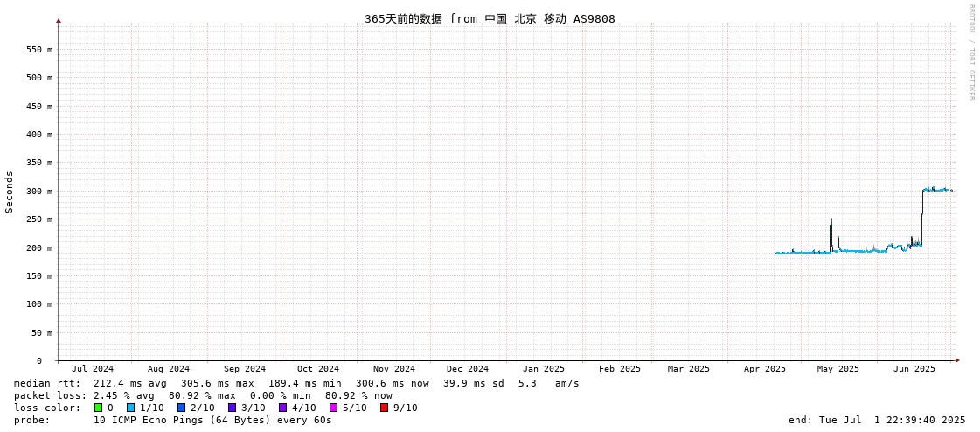Click the '212.4 ms avg' median rtt value
The image size is (980, 432).
(x=130, y=383)
